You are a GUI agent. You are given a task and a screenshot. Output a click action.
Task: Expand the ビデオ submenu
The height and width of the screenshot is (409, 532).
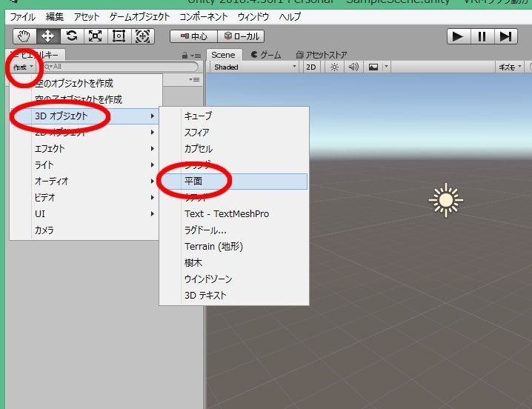tap(85, 198)
